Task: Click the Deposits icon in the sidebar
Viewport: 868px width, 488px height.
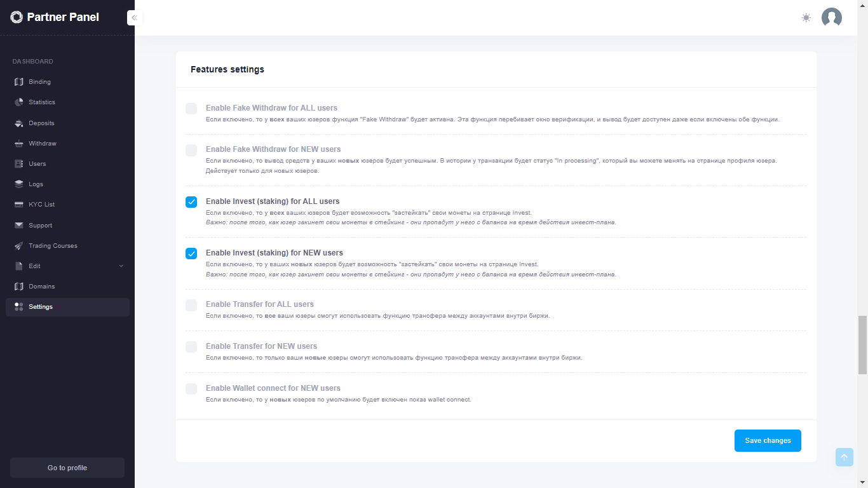Action: [18, 123]
